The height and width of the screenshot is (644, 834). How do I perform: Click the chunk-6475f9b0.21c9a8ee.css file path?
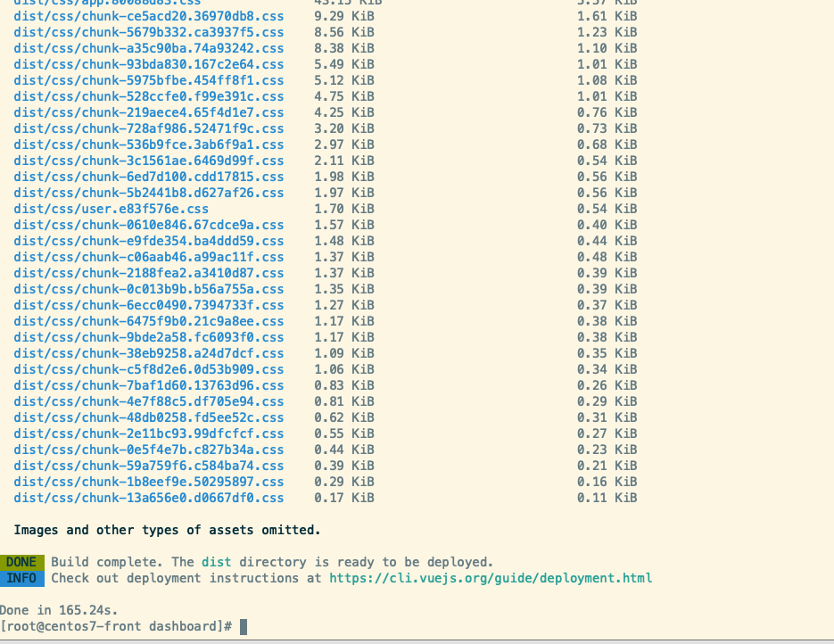(x=149, y=321)
